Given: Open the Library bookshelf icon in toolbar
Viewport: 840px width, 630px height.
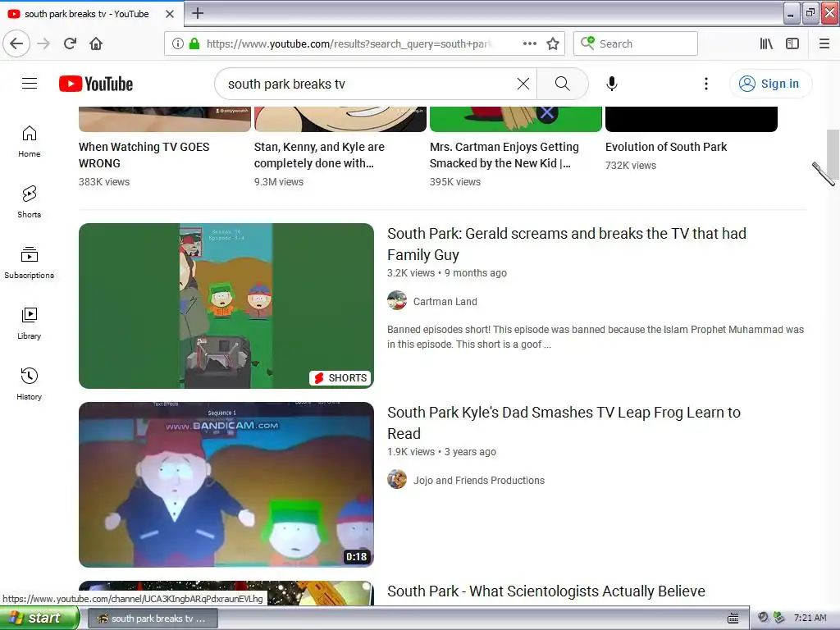Looking at the screenshot, I should click(766, 44).
